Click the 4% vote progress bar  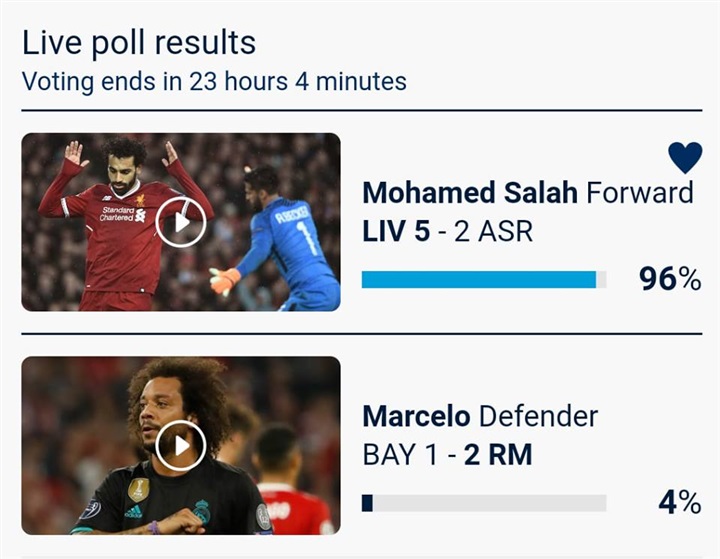tap(484, 503)
